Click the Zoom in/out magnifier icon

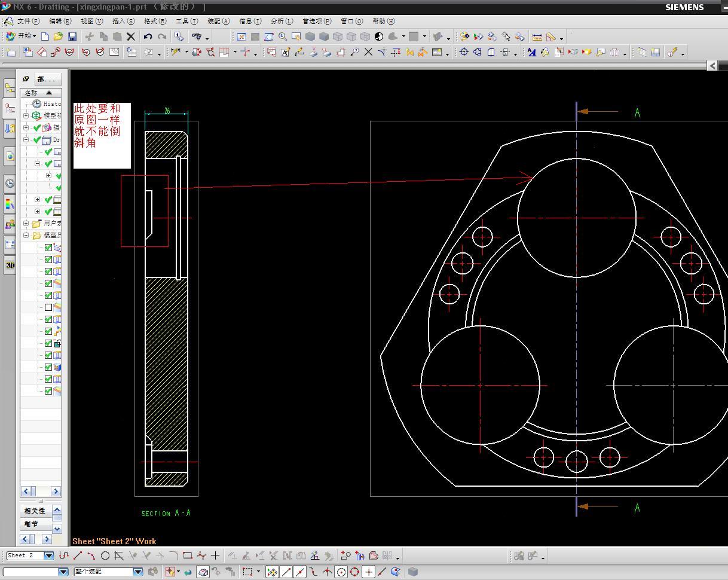[x=283, y=36]
